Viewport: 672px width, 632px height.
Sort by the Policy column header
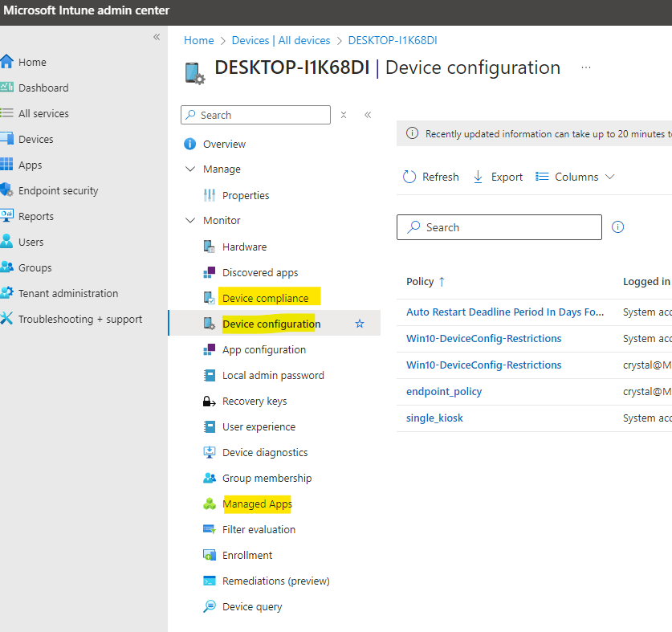coord(426,282)
